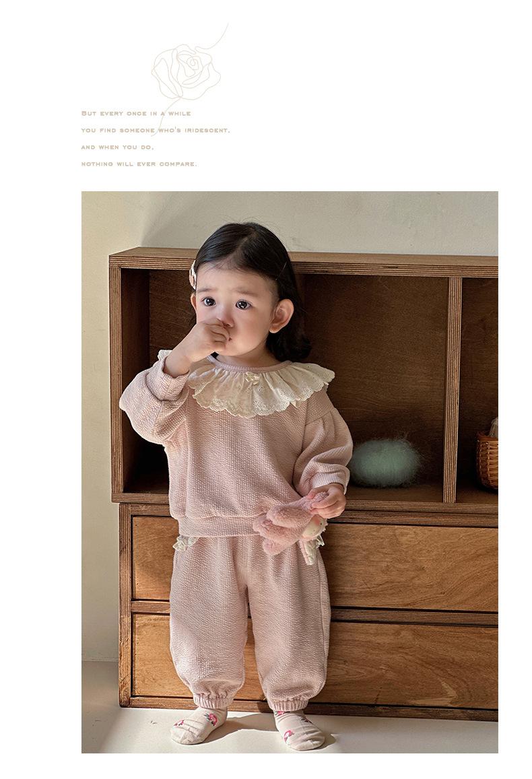
Task: Click the small bow on the lace collar
Action: (x=252, y=378)
